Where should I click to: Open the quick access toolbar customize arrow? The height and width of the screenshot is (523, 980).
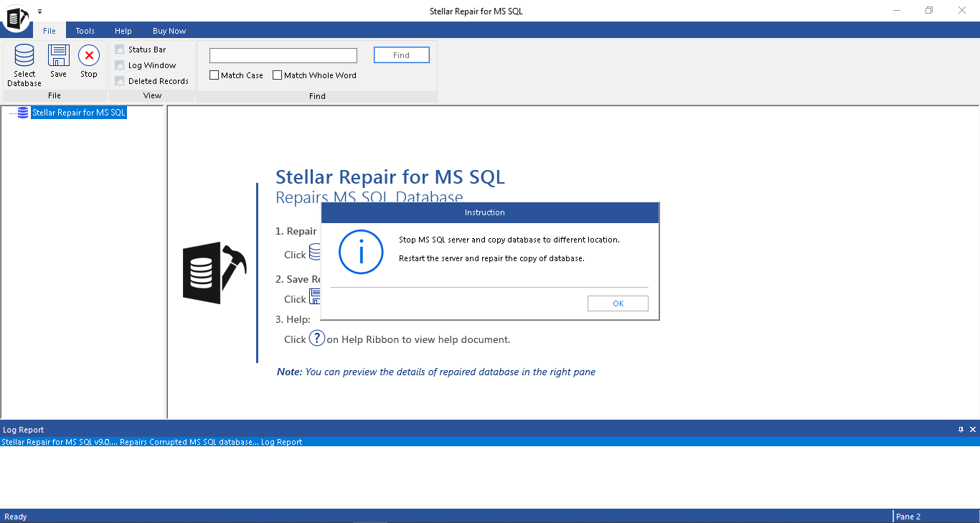40,11
